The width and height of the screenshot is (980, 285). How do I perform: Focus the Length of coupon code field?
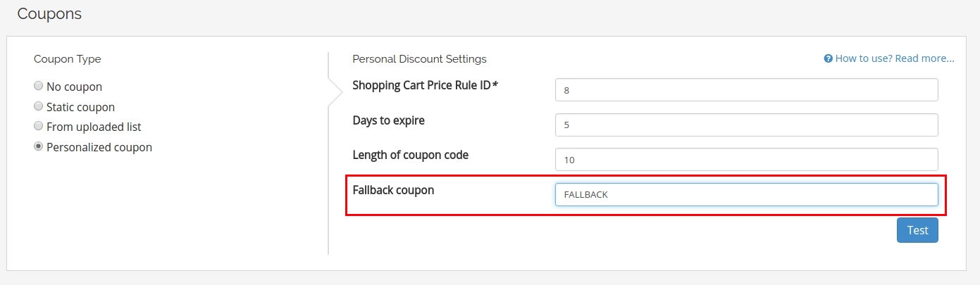coord(747,160)
